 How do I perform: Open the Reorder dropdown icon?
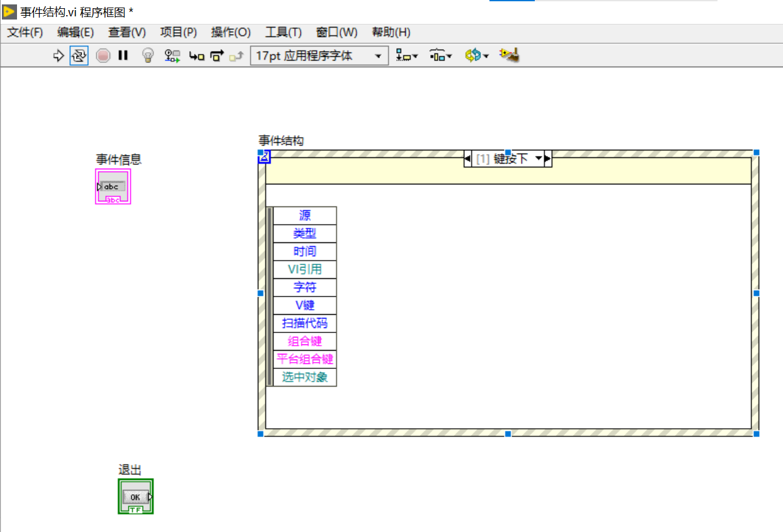pyautogui.click(x=477, y=55)
